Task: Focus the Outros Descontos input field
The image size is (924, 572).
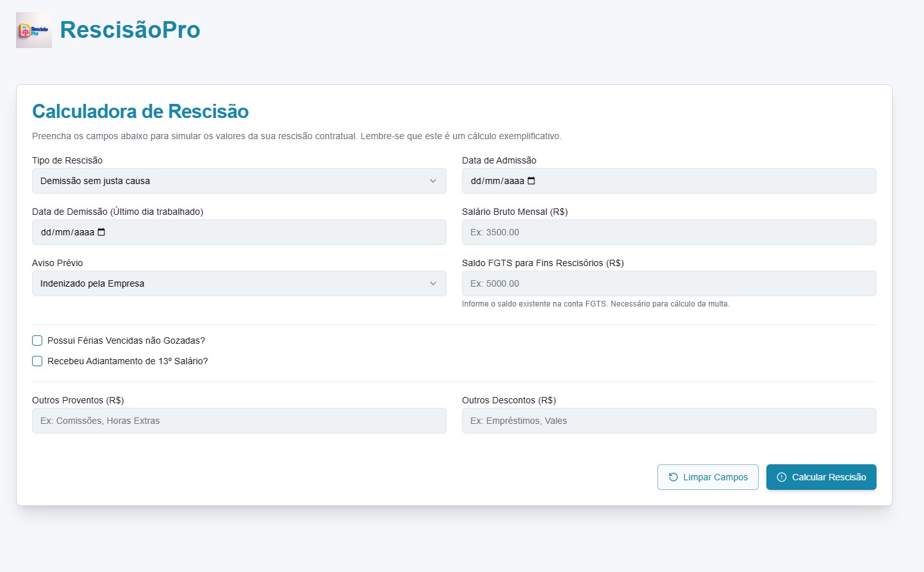Action: (x=668, y=421)
